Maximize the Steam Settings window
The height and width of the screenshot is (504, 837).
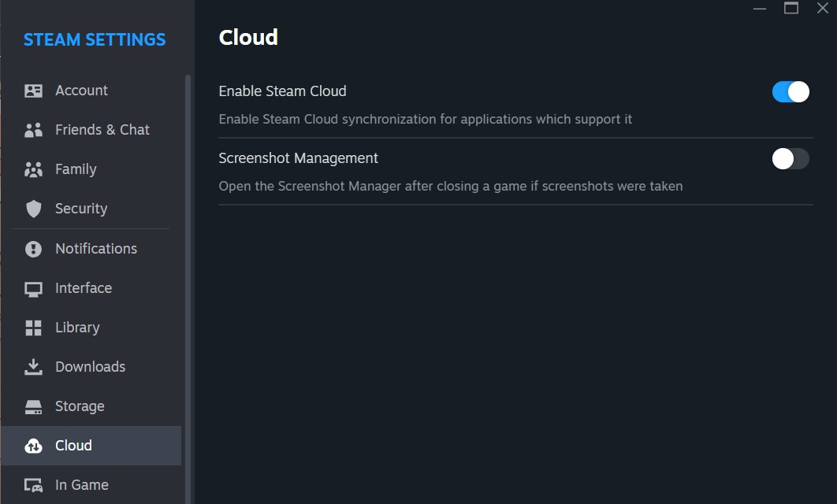point(791,8)
